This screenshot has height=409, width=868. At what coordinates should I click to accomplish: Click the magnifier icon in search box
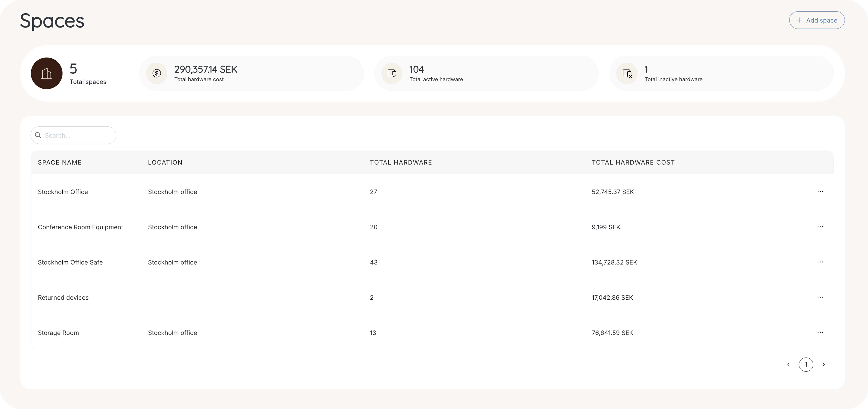click(x=38, y=135)
